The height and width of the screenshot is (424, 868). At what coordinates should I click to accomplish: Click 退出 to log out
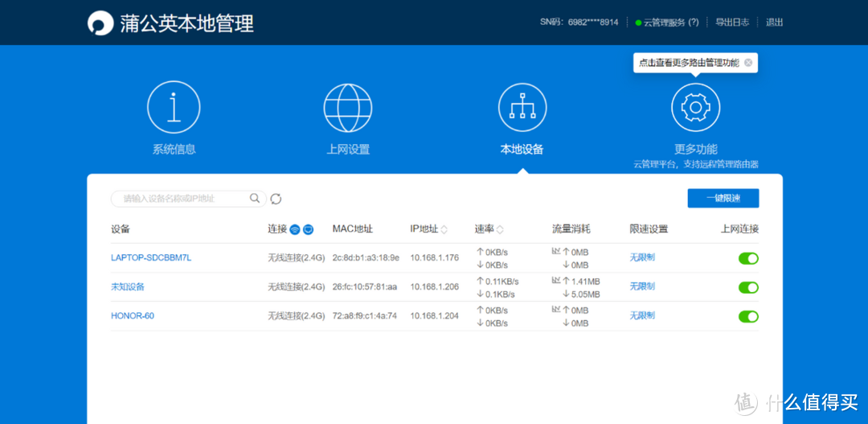(x=775, y=23)
